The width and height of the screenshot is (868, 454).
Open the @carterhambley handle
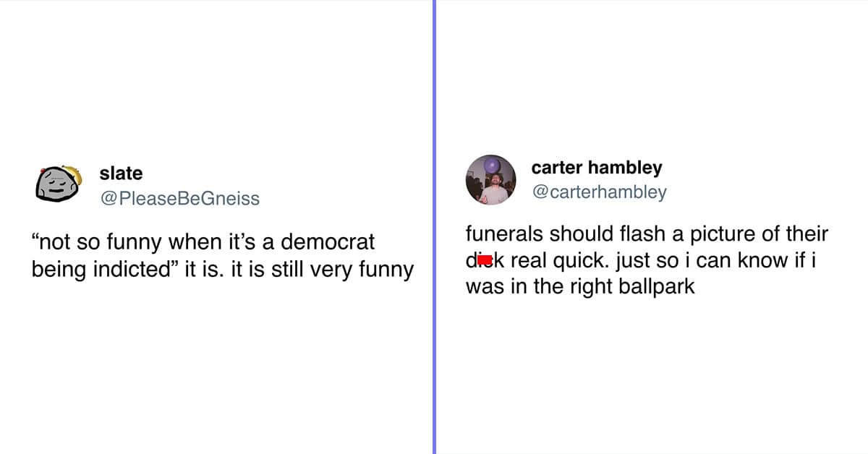tap(599, 192)
